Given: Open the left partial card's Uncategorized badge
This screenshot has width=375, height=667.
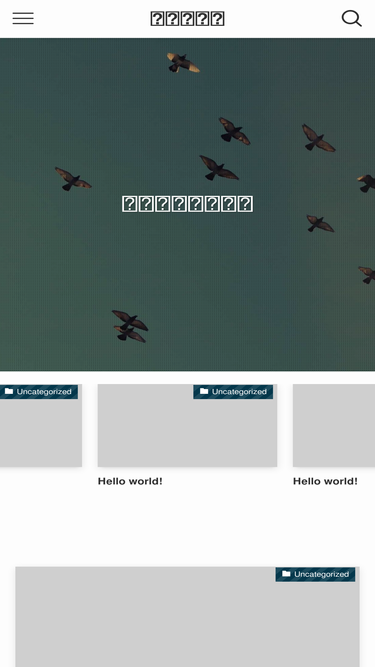Looking at the screenshot, I should [x=38, y=392].
